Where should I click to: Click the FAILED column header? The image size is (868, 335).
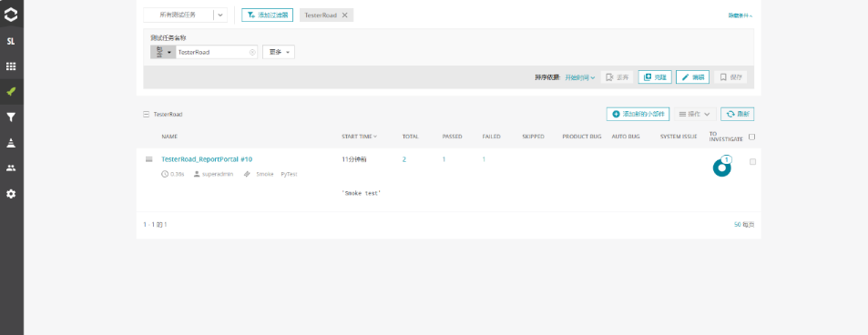(492, 137)
